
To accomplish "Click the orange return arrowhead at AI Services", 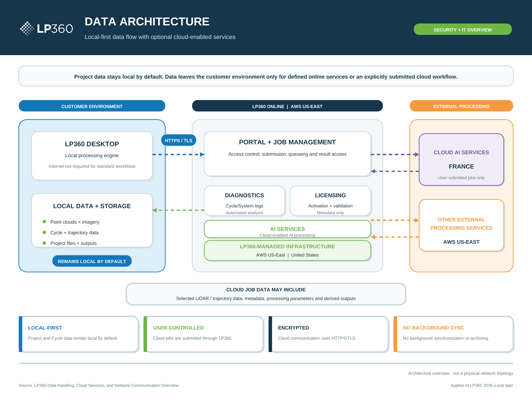I will click(373, 237).
